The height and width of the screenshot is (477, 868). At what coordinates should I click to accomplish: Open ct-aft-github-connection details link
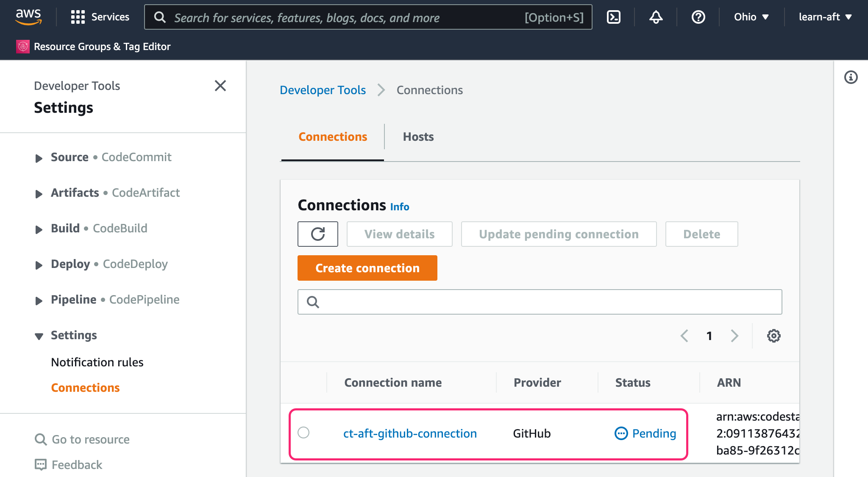point(410,433)
